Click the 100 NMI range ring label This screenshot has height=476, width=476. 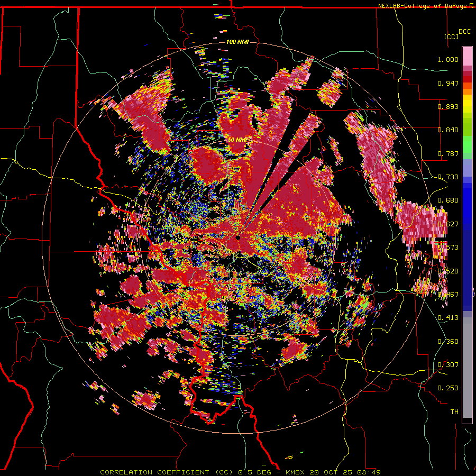pos(237,42)
